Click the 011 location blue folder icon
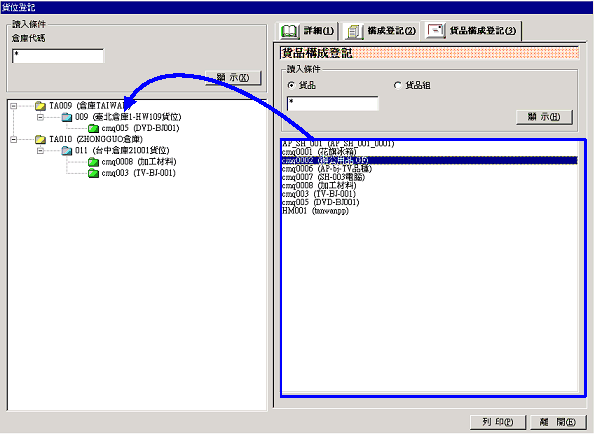595x434 pixels. pos(67,151)
